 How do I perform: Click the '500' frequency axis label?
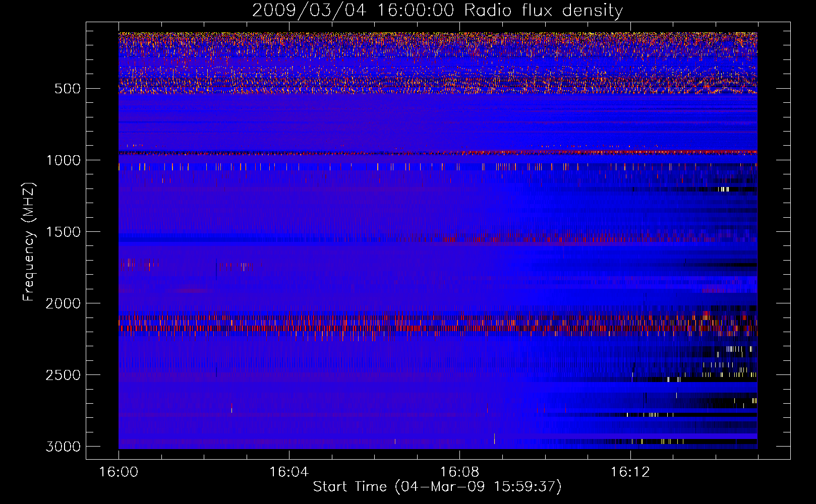[x=68, y=89]
